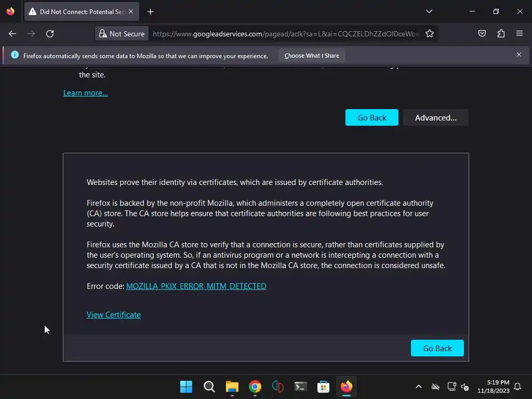Open a new tab with plus
This screenshot has width=532, height=399.
tap(150, 12)
